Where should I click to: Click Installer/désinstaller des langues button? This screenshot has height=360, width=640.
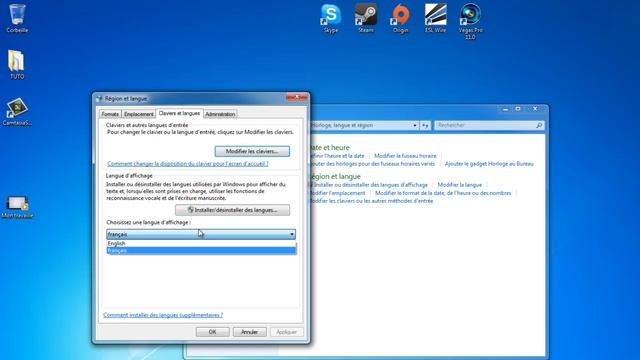232,210
